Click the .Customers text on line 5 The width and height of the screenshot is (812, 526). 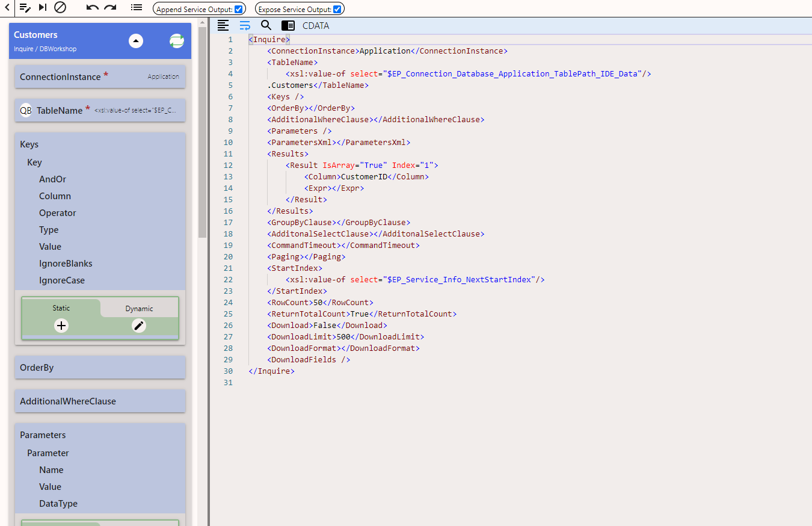[x=290, y=85]
